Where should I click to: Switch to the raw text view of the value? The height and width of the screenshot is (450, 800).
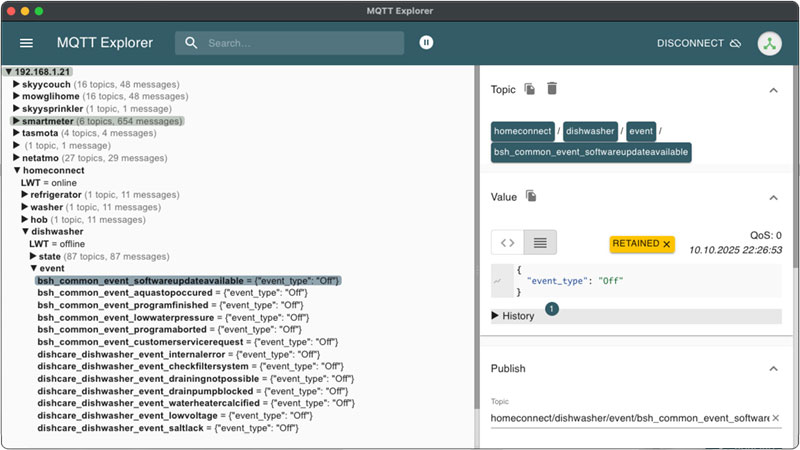point(540,242)
